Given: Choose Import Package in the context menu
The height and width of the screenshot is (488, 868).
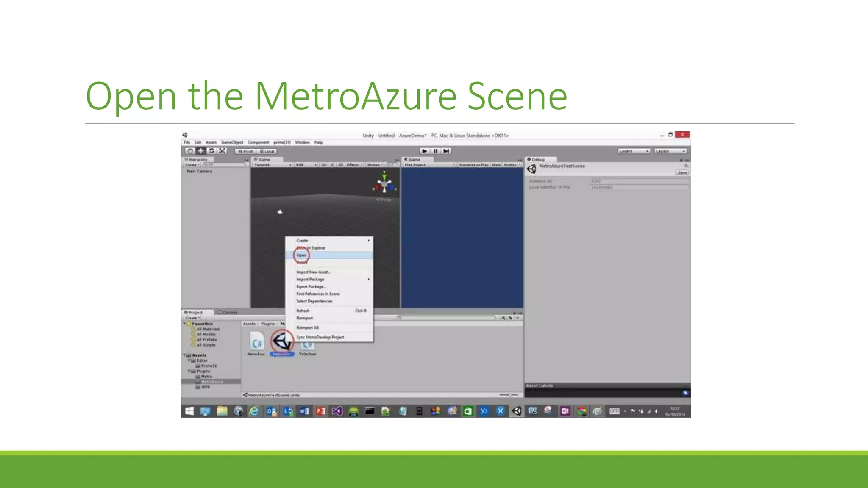Looking at the screenshot, I should (x=329, y=280).
